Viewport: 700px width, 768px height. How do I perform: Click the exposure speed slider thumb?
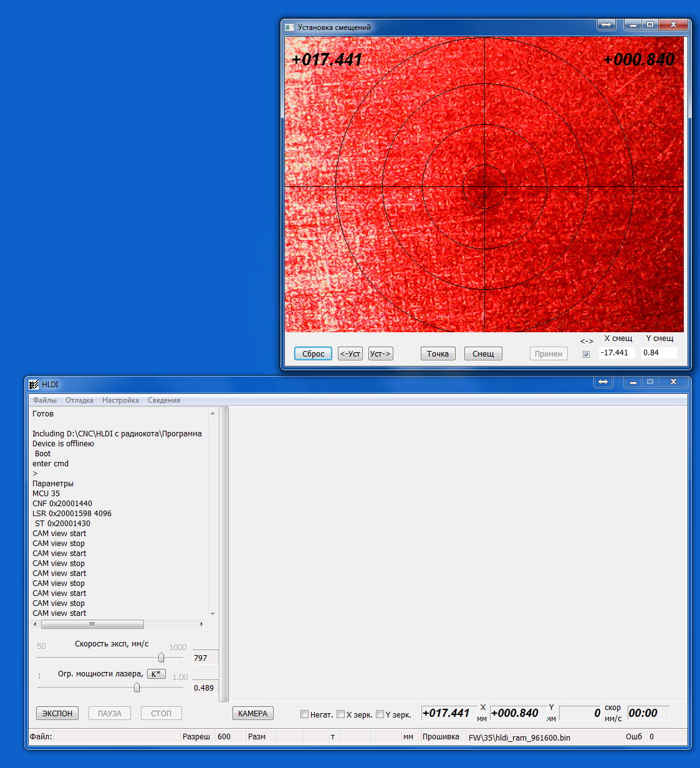coord(161,658)
